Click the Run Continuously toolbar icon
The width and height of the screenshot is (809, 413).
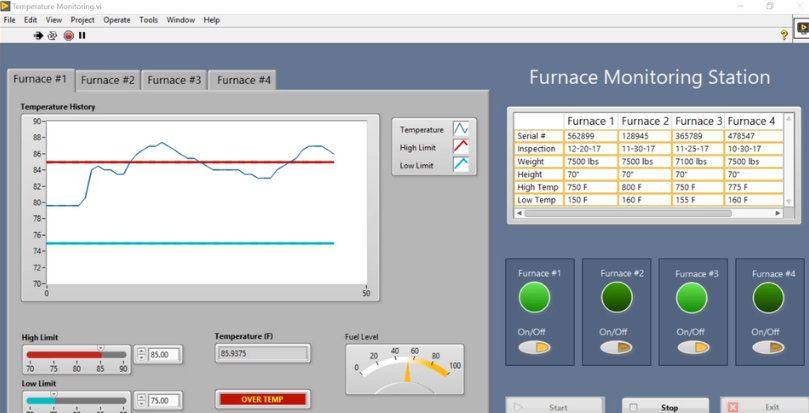(x=52, y=35)
